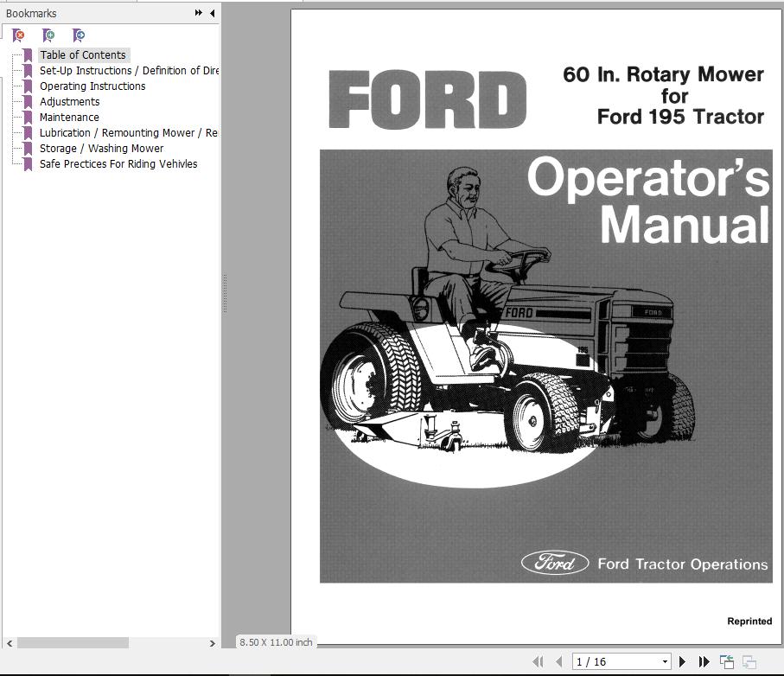Click the previous view icon with green arrow
This screenshot has width=784, height=676.
tap(726, 661)
